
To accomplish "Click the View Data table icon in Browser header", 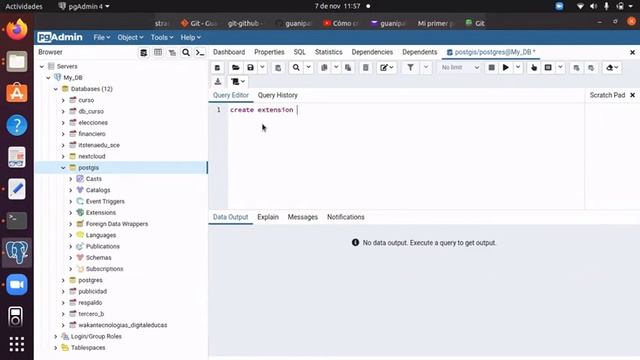I will coord(158,53).
